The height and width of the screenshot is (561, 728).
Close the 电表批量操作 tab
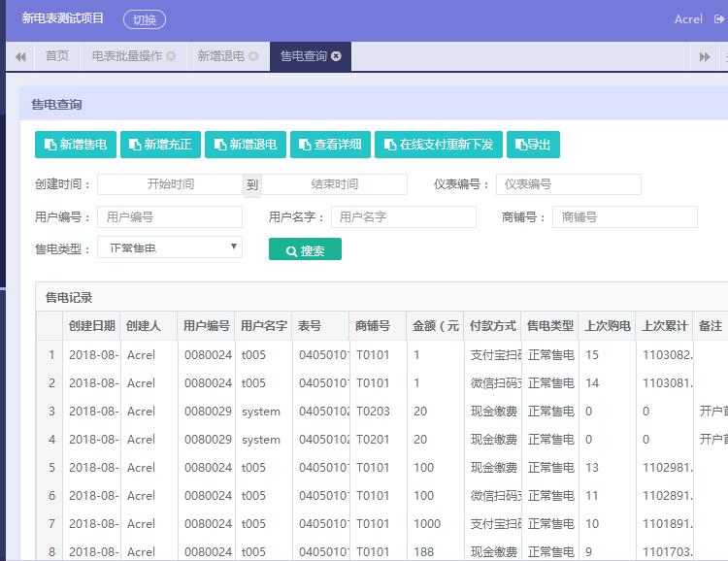(171, 56)
